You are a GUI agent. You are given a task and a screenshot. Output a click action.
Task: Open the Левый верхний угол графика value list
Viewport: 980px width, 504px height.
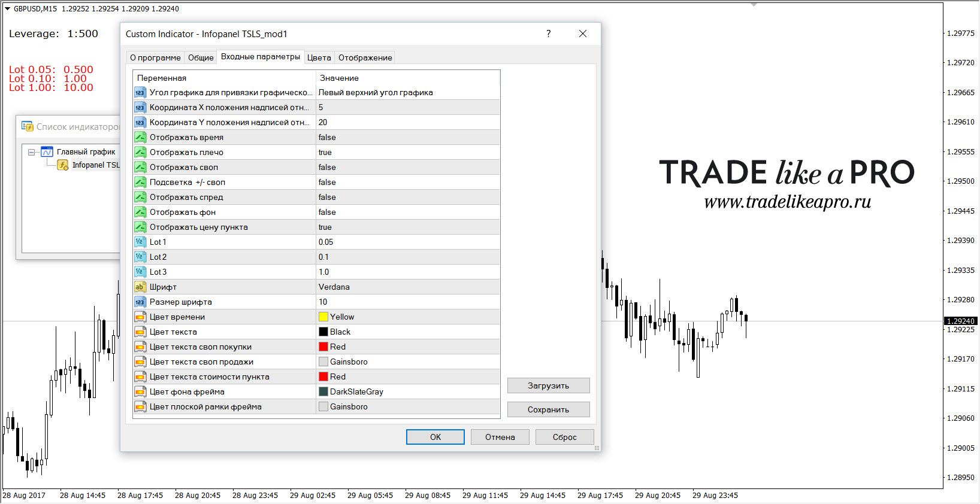click(407, 93)
